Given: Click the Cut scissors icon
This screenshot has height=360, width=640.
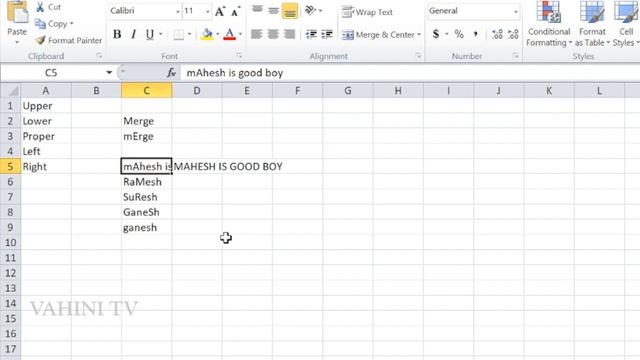Looking at the screenshot, I should pos(40,7).
